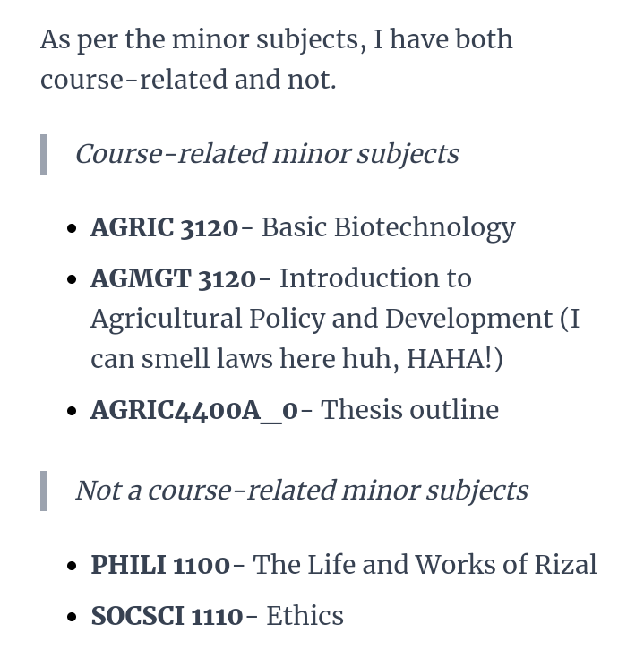Click the bold AGRIC4400A_0 course code
644x658 pixels.
[x=194, y=410]
